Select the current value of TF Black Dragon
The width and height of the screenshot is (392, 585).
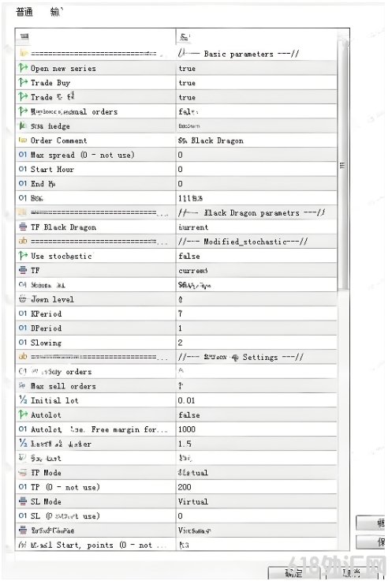click(x=193, y=227)
